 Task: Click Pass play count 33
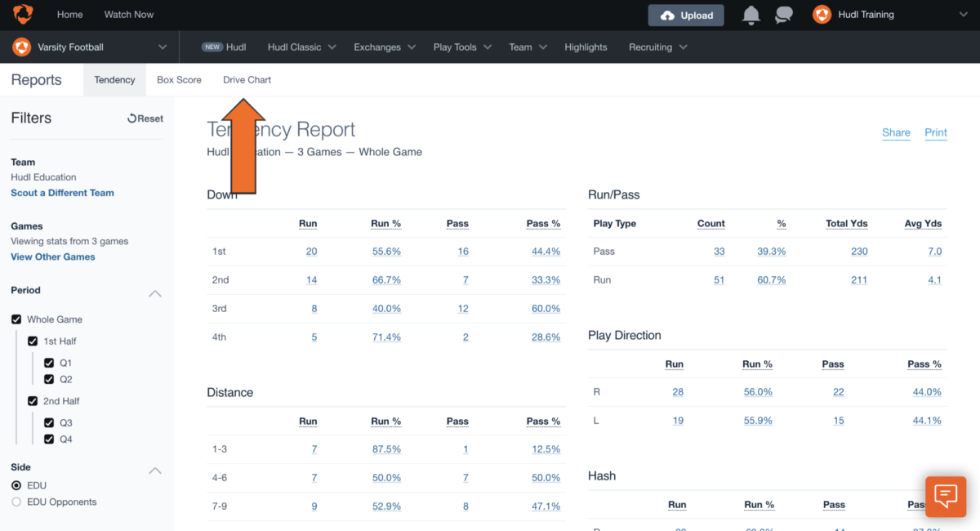point(719,252)
